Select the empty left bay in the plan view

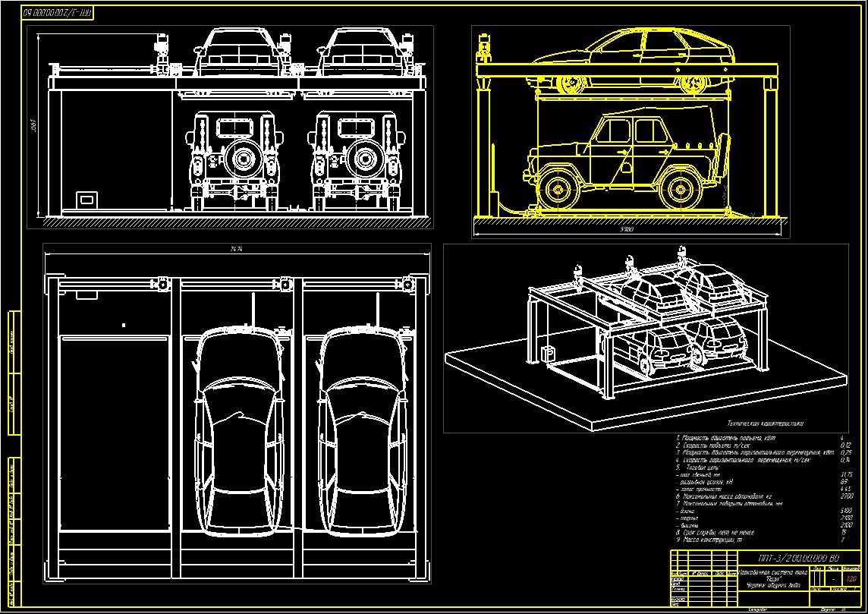coord(114,432)
